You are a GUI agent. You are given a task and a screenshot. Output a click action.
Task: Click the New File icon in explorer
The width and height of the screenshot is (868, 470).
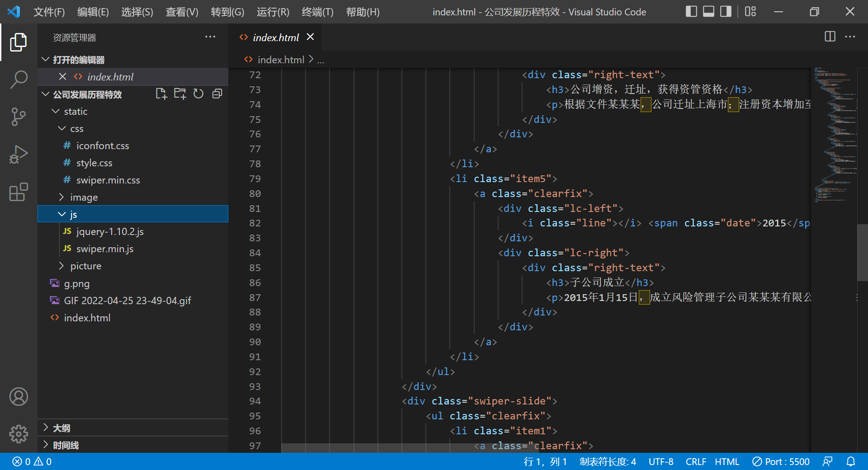point(161,94)
